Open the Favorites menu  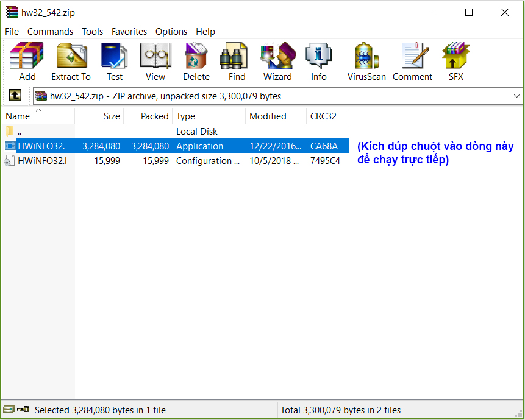[129, 32]
